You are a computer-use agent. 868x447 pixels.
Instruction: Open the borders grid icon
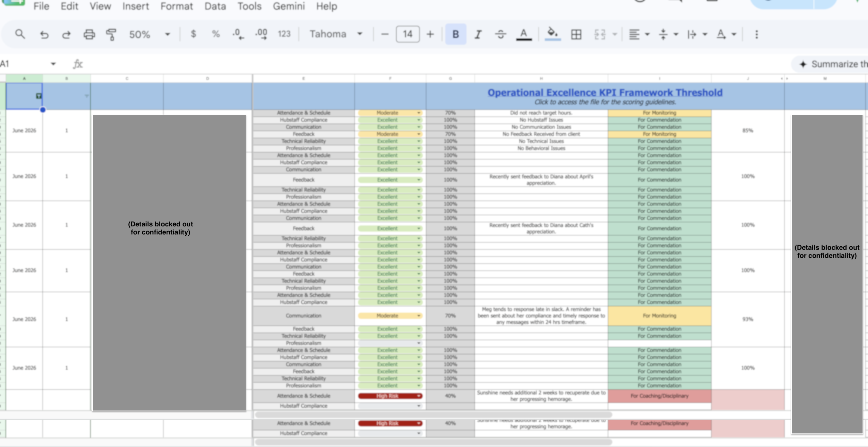(576, 34)
